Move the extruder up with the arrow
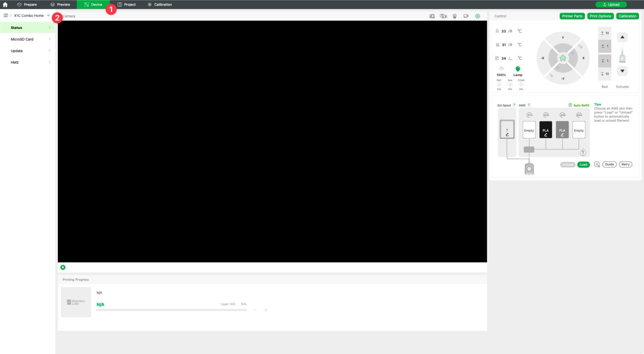 pos(622,37)
